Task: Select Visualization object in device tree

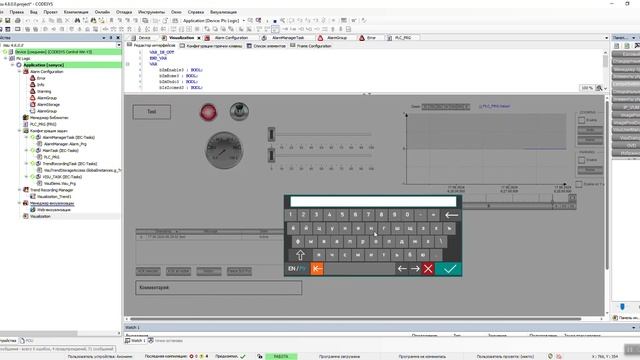Action: pyautogui.click(x=40, y=216)
